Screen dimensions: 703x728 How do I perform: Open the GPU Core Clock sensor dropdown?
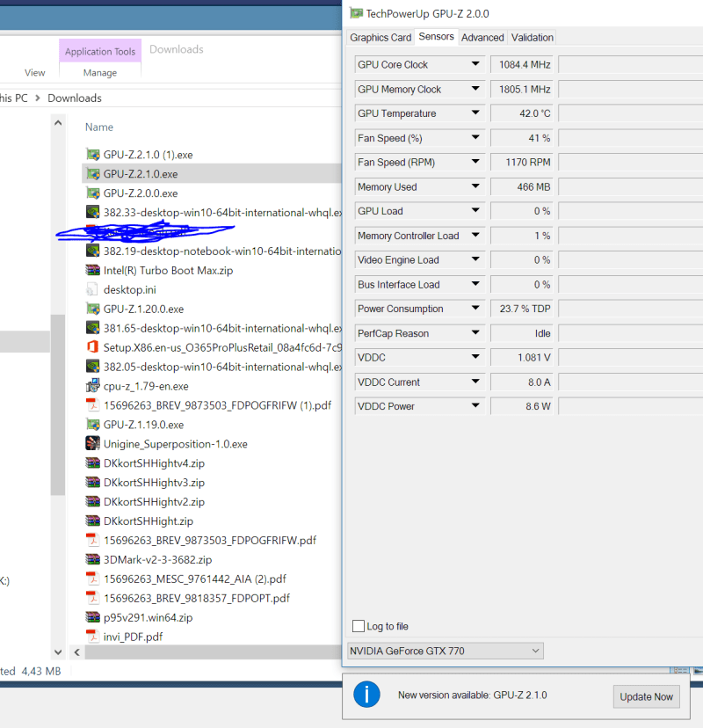pos(473,64)
